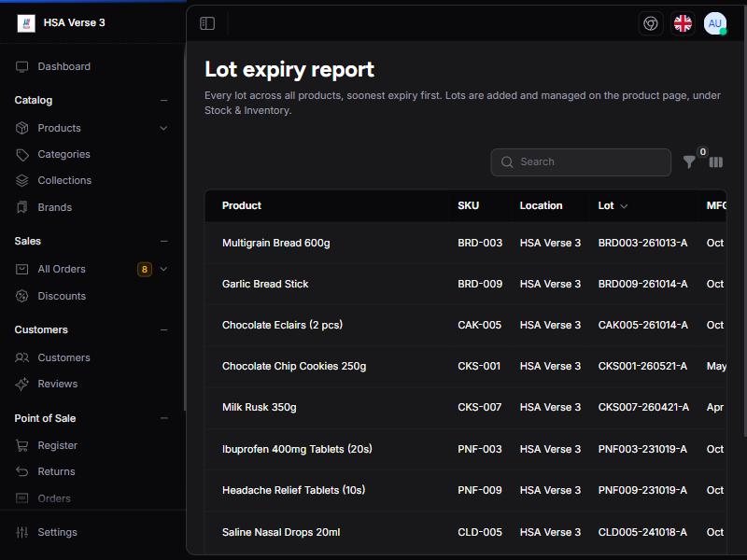Select Ibuprofen 400mg Tablets (20s) product
The height and width of the screenshot is (560, 747).
[297, 449]
